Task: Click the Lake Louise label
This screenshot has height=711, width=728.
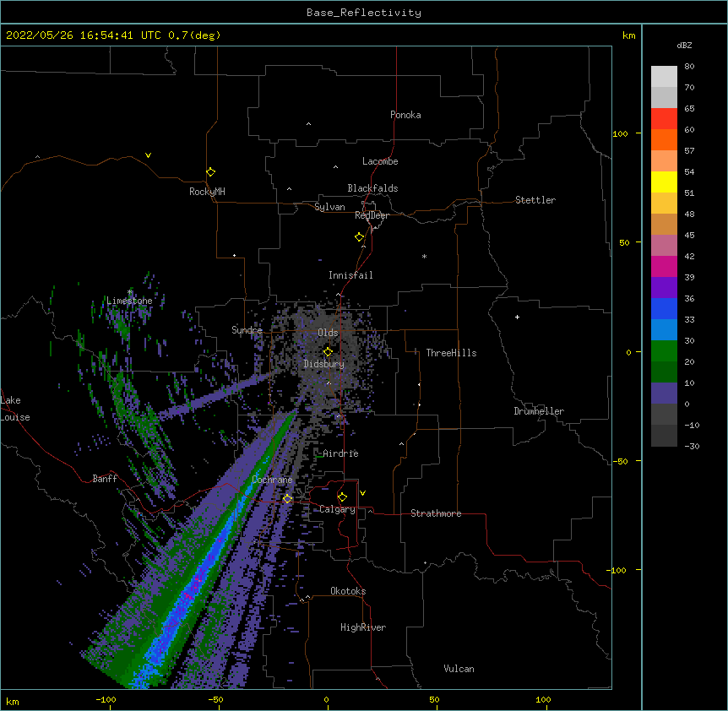Action: tap(15, 409)
